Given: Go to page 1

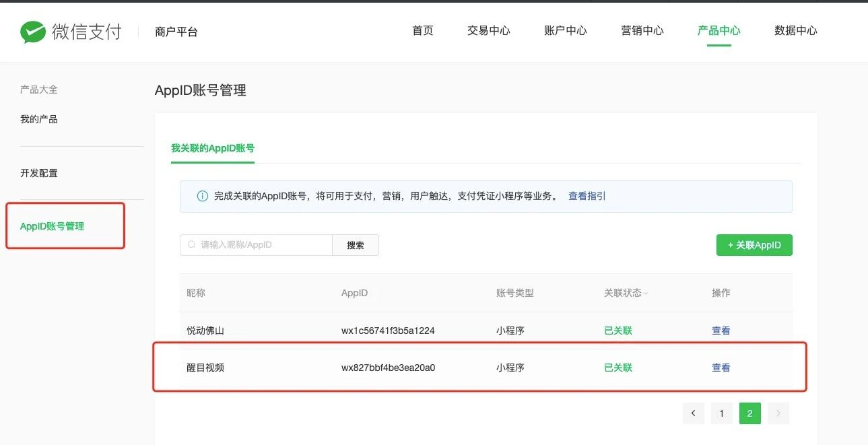Looking at the screenshot, I should pyautogui.click(x=722, y=413).
